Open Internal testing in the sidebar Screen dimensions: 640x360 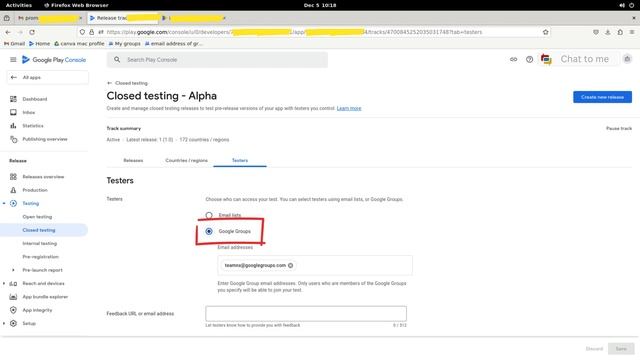(40, 244)
